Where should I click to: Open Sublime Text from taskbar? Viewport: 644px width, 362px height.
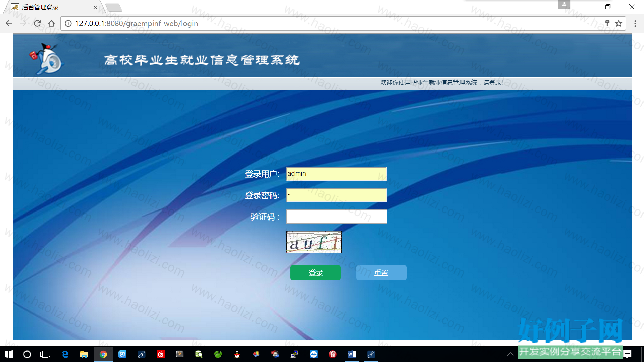coord(180,354)
